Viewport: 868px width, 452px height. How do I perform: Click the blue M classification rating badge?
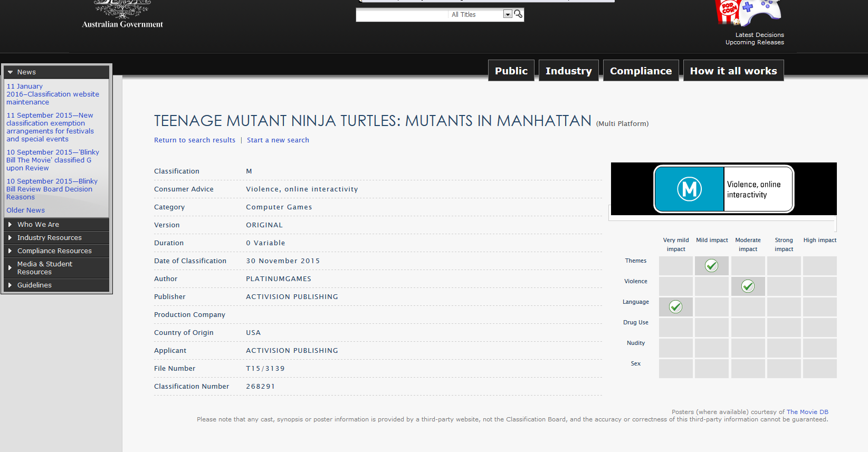click(689, 189)
